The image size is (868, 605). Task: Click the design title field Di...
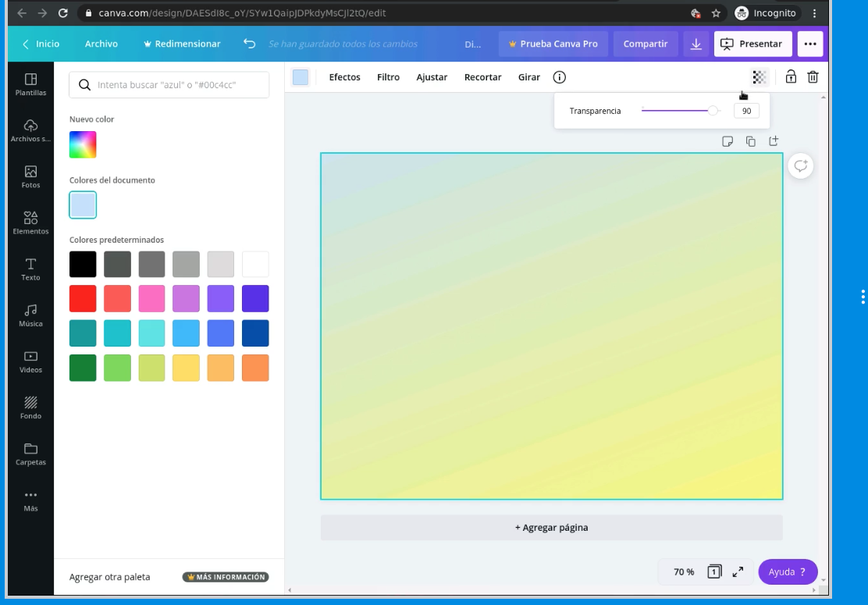point(473,44)
